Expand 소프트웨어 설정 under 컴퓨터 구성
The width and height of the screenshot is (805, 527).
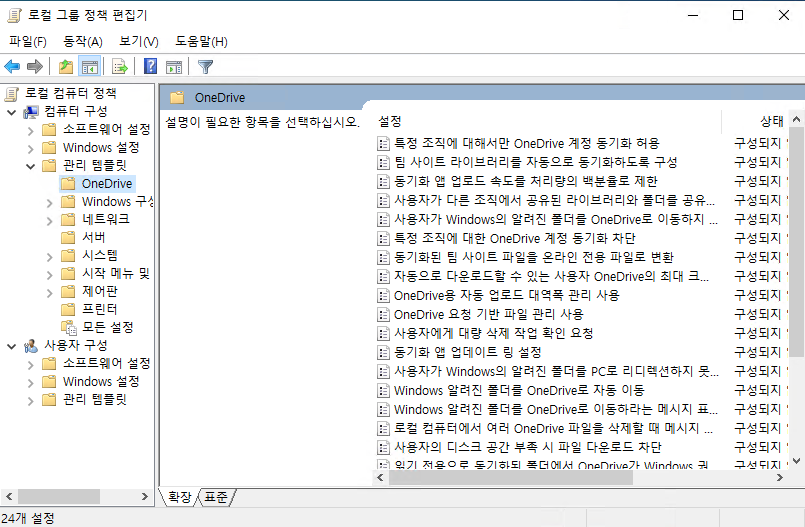[x=30, y=130]
